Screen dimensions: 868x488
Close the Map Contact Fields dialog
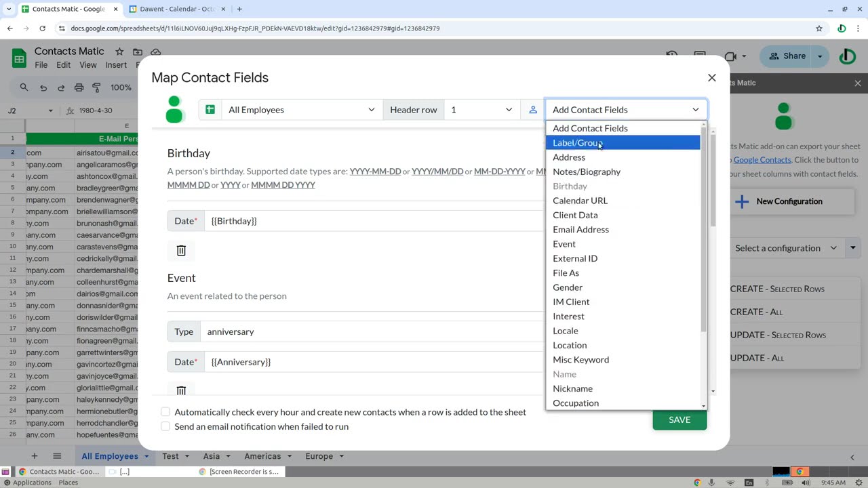[x=711, y=77]
